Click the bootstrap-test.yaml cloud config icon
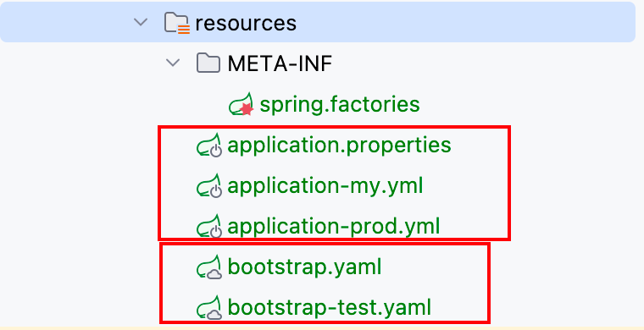Screen dimensions: 644x330 tap(209, 307)
